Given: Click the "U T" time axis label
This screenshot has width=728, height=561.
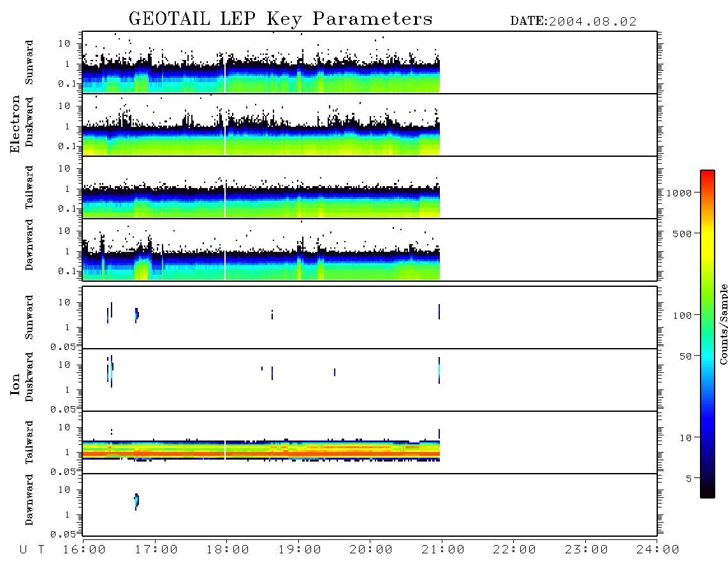Looking at the screenshot, I should (x=32, y=550).
